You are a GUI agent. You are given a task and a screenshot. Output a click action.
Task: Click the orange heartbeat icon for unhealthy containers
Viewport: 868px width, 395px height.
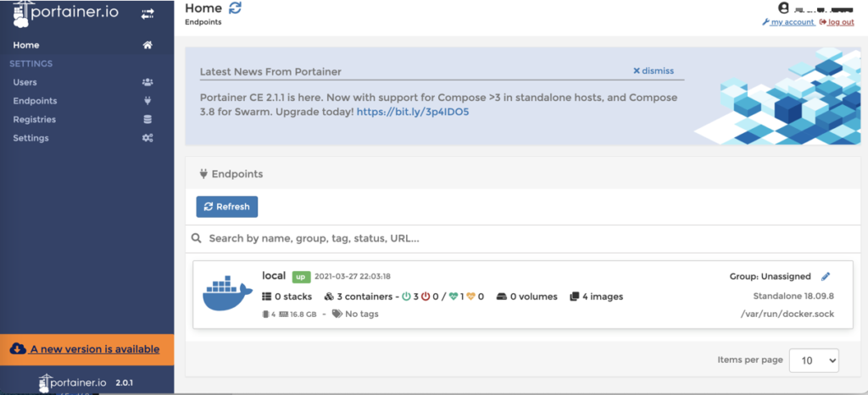coord(471,297)
